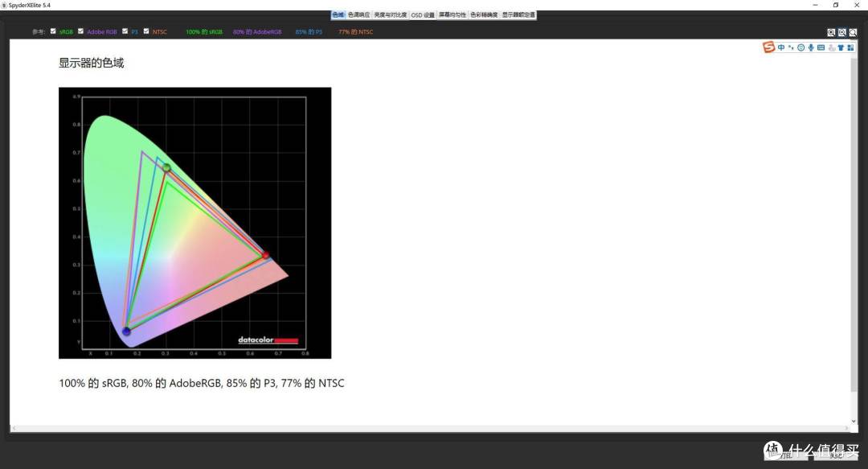Click the green 100% 的 sRGB toolbar label
868x469 pixels.
tap(204, 32)
